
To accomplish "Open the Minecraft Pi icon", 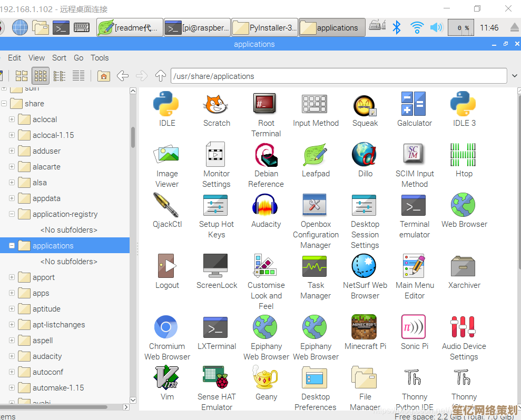I will pyautogui.click(x=365, y=327).
